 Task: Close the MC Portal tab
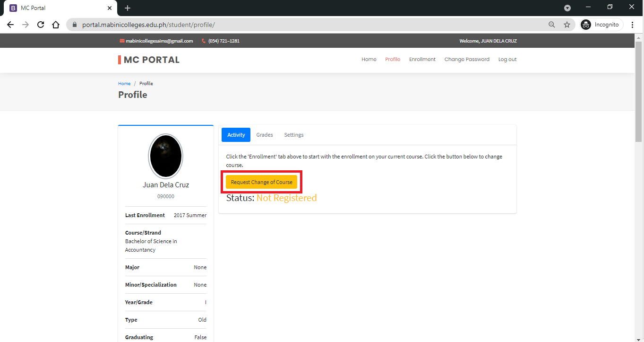pos(110,8)
